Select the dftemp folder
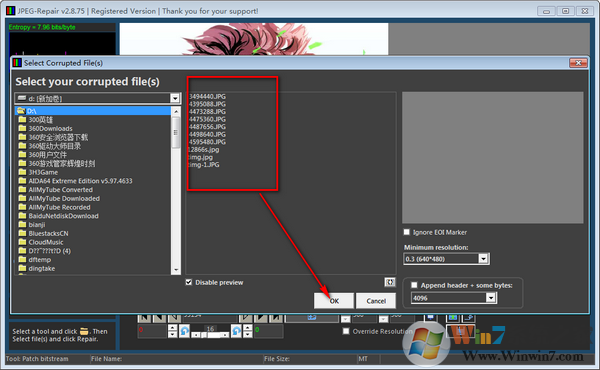Screen dimensions: 600x370 (39, 260)
